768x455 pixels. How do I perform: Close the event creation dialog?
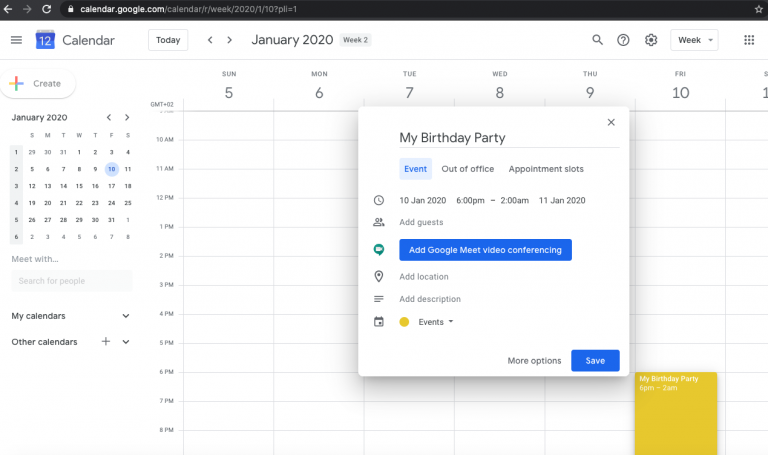(611, 122)
